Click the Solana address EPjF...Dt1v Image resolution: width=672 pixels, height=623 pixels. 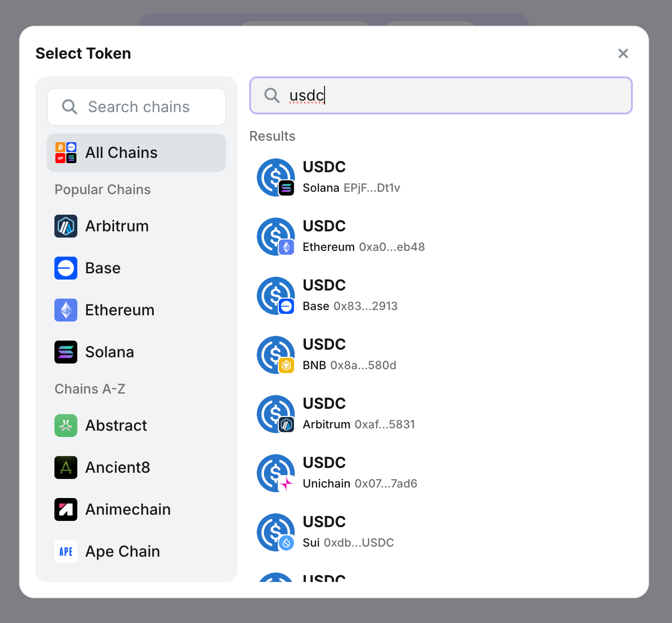(372, 188)
